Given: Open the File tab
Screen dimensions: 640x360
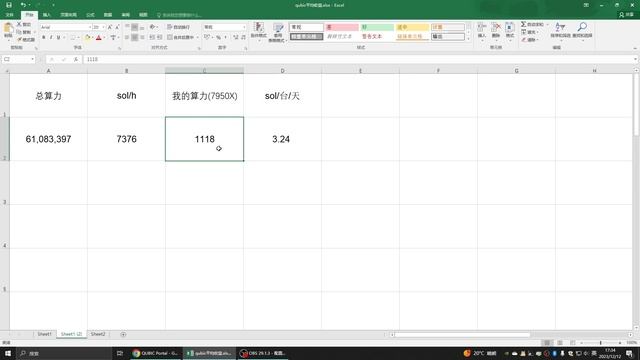Looking at the screenshot, I should click(x=9, y=15).
